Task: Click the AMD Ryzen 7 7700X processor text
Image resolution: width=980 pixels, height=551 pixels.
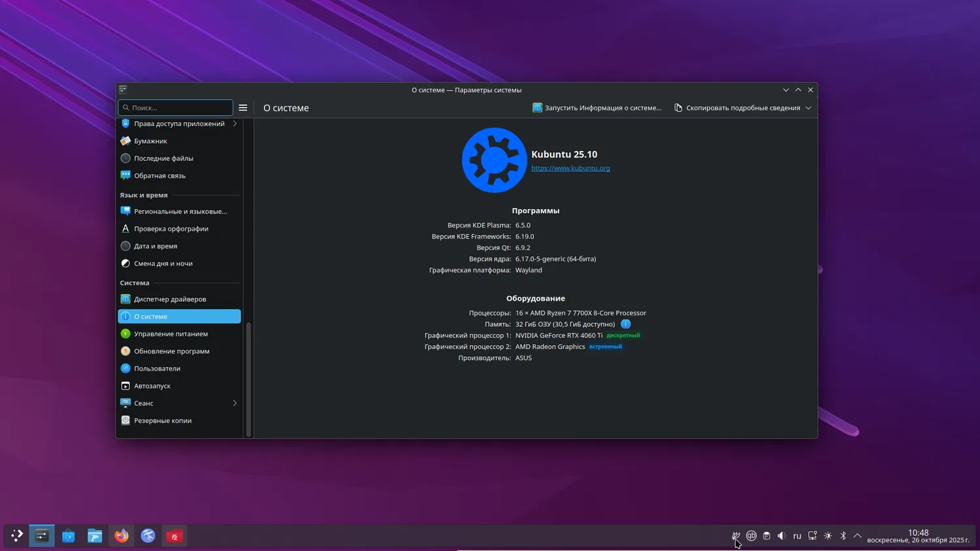Action: click(x=581, y=313)
